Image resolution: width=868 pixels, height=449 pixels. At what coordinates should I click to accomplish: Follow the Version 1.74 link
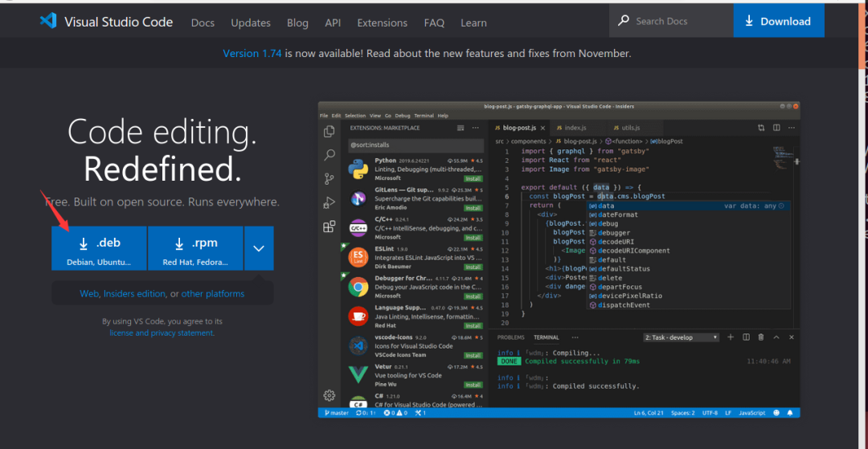point(252,54)
